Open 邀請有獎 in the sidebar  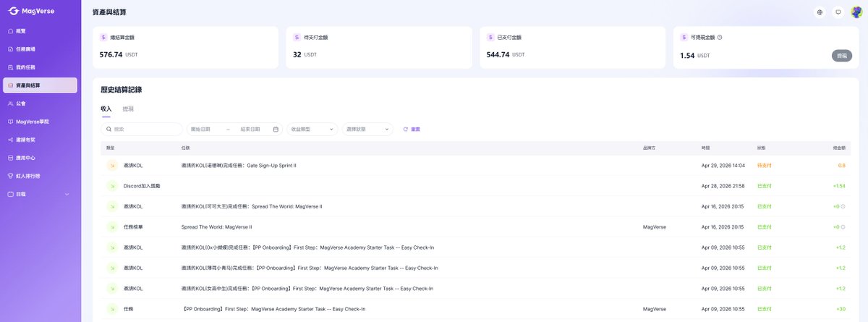click(40, 140)
